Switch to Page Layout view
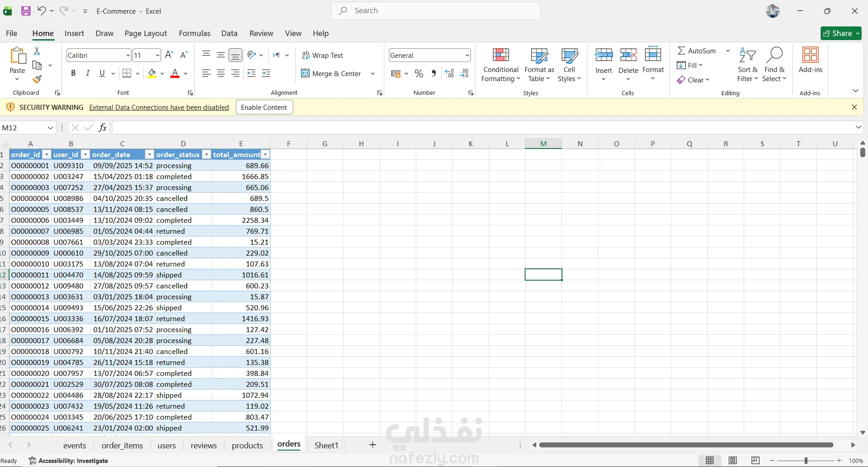 click(733, 461)
